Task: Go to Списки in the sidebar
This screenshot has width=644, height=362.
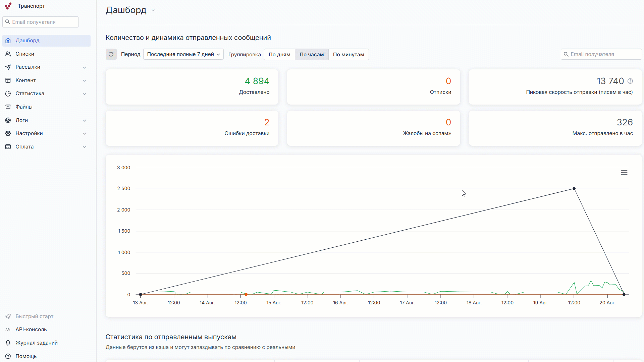Action: pos(25,54)
